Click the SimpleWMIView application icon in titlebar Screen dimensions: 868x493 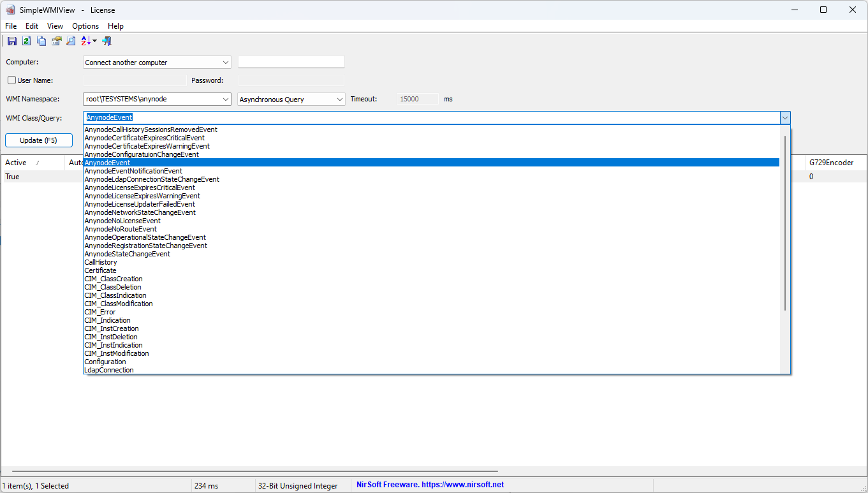click(x=10, y=10)
